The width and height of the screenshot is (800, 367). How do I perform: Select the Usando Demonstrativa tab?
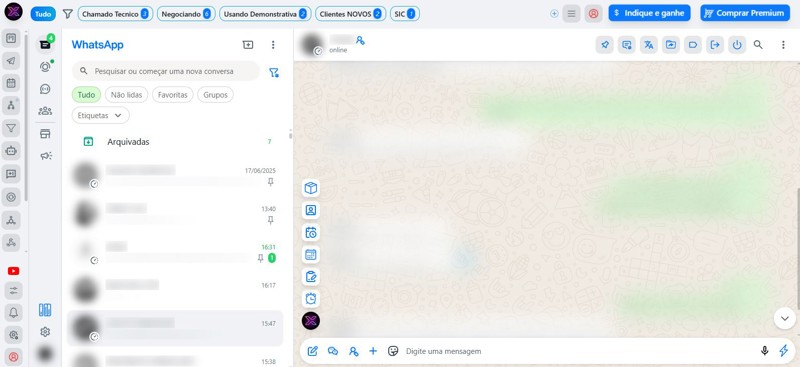click(265, 14)
